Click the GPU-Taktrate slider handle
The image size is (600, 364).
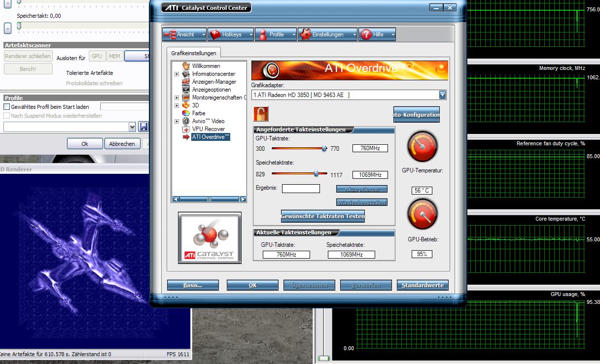click(x=324, y=148)
